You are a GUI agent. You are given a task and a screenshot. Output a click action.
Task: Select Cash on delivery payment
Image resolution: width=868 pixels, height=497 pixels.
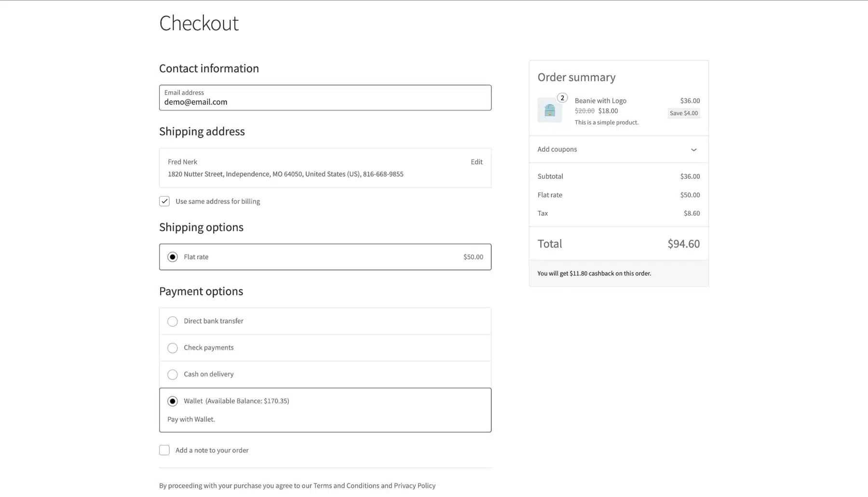click(x=172, y=375)
